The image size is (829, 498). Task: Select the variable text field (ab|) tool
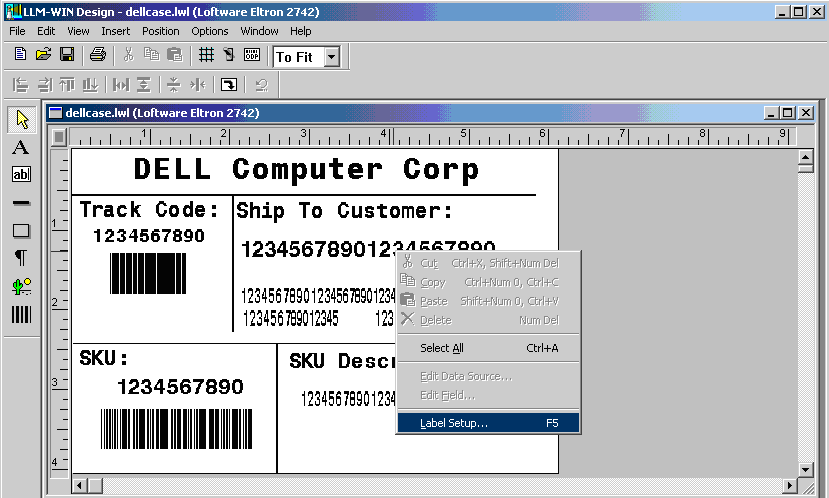click(21, 175)
